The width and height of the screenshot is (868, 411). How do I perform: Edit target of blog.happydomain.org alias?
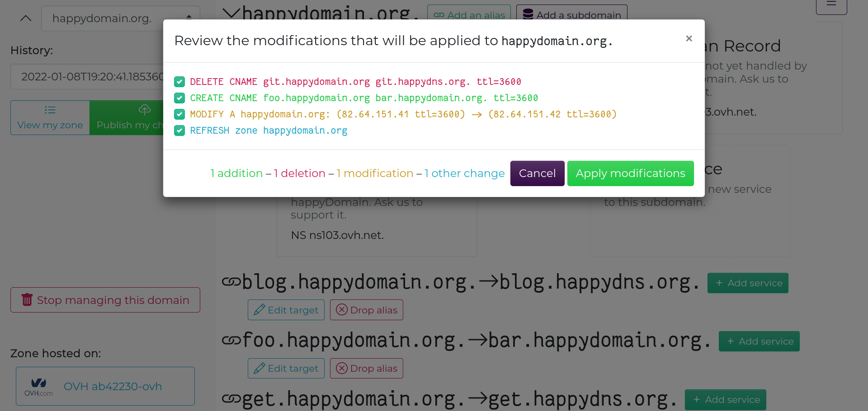point(286,310)
